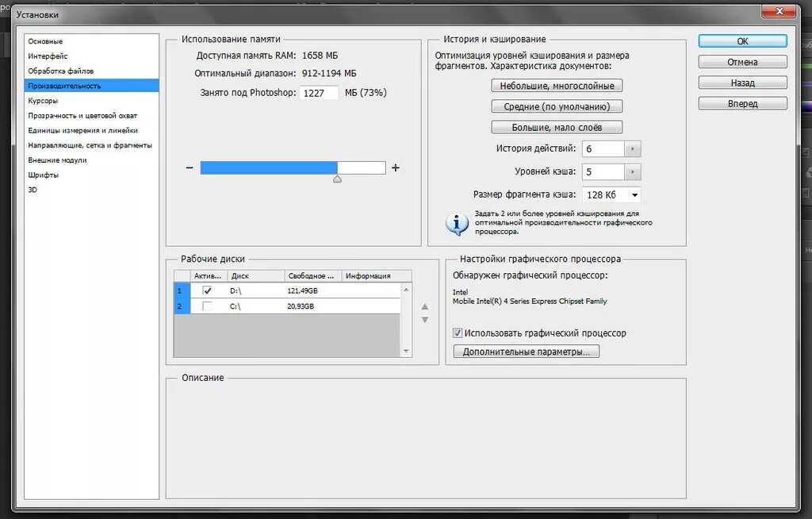Open the Уровней кэша arrow popup
The image size is (812, 519).
(x=632, y=171)
